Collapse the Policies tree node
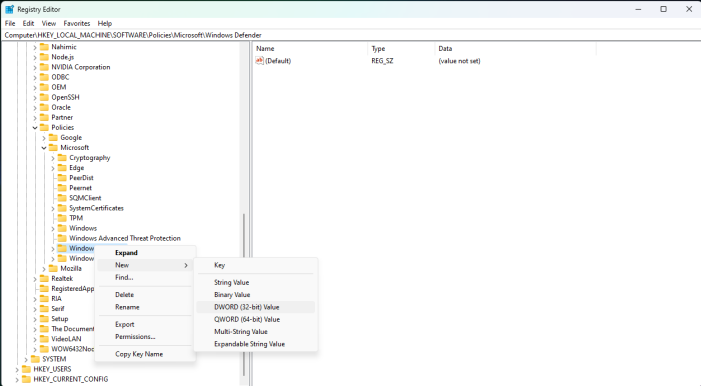 (35, 127)
